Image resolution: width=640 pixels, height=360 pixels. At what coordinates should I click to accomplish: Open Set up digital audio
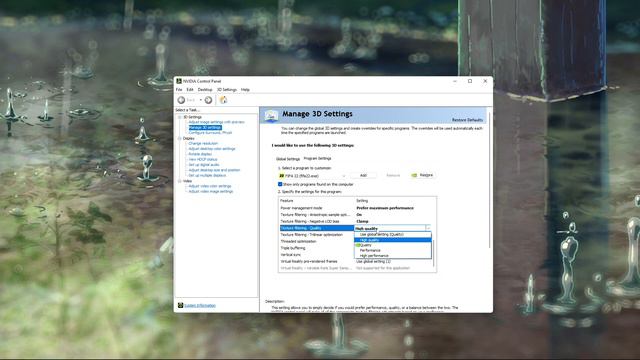(x=204, y=164)
